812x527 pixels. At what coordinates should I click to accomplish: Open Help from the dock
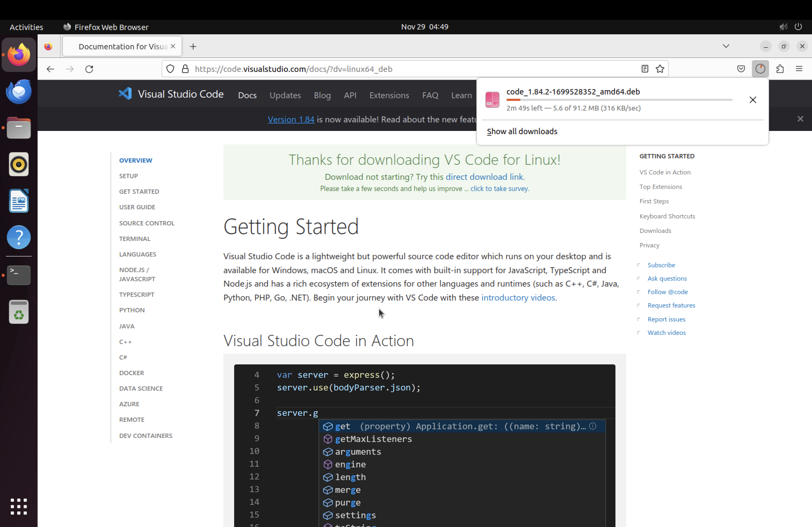[19, 237]
